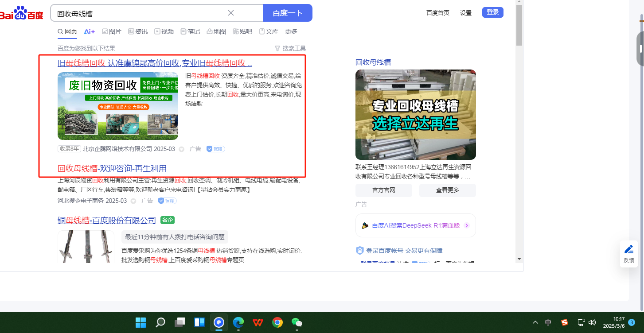Click the 废旧物资回收 ad thumbnail

point(118,106)
